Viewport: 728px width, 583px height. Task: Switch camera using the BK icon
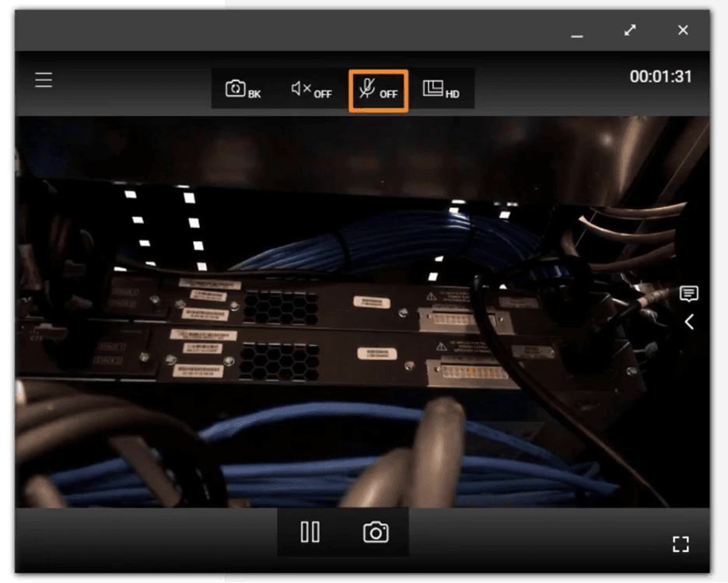[x=243, y=89]
